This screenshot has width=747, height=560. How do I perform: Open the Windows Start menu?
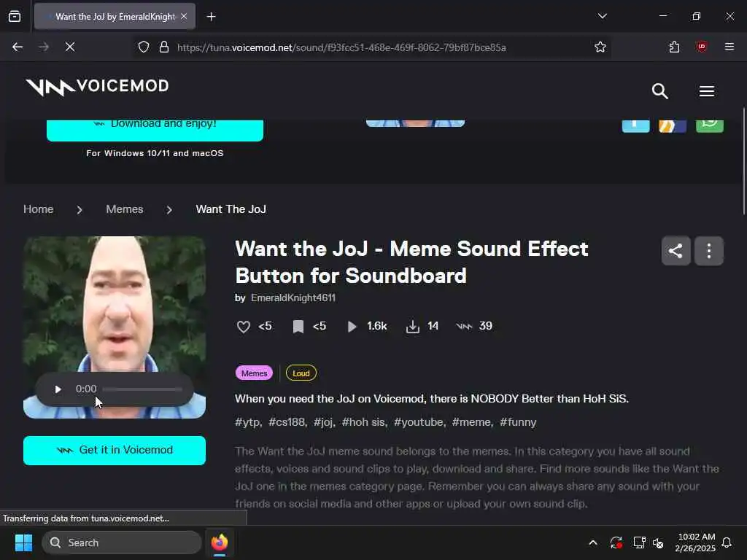[23, 542]
